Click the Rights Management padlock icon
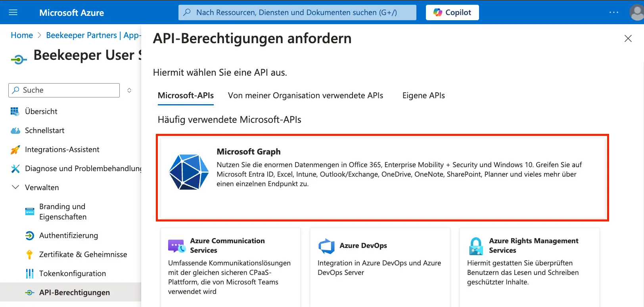 pyautogui.click(x=476, y=246)
